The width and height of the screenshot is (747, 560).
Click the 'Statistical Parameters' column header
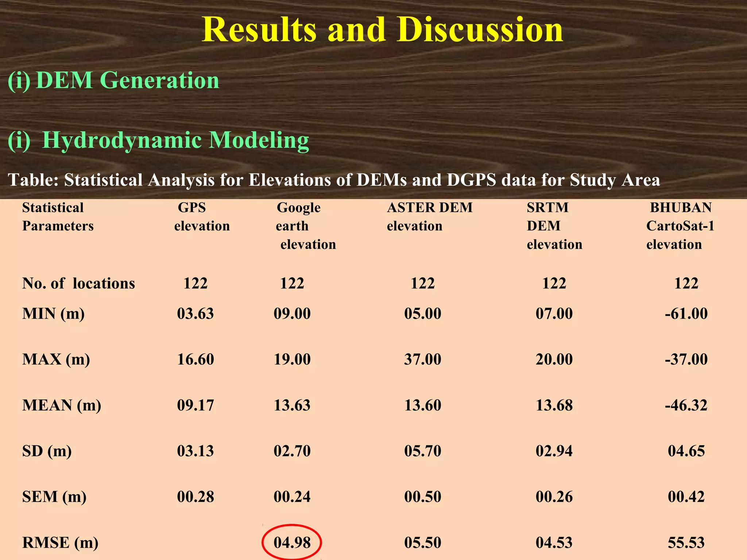coord(58,217)
